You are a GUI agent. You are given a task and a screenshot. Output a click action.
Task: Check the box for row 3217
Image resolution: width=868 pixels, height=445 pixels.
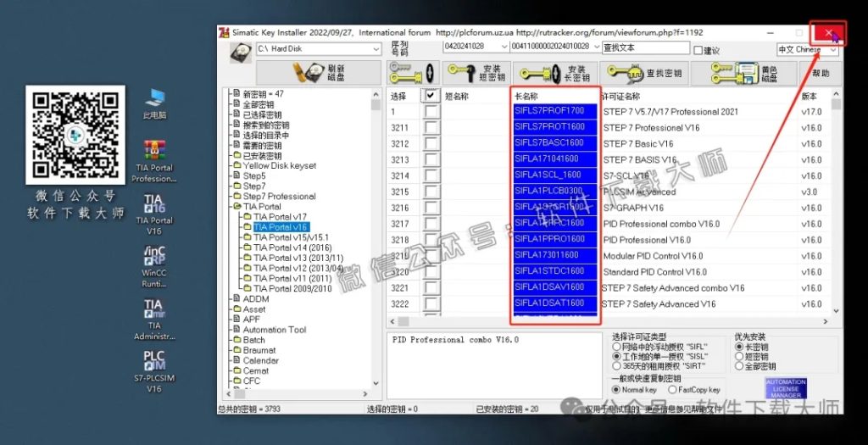[430, 224]
